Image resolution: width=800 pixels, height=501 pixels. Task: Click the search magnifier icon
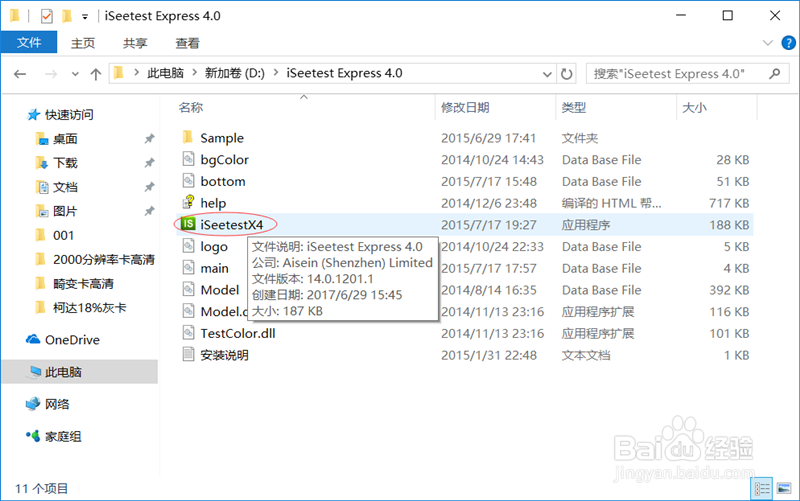774,73
